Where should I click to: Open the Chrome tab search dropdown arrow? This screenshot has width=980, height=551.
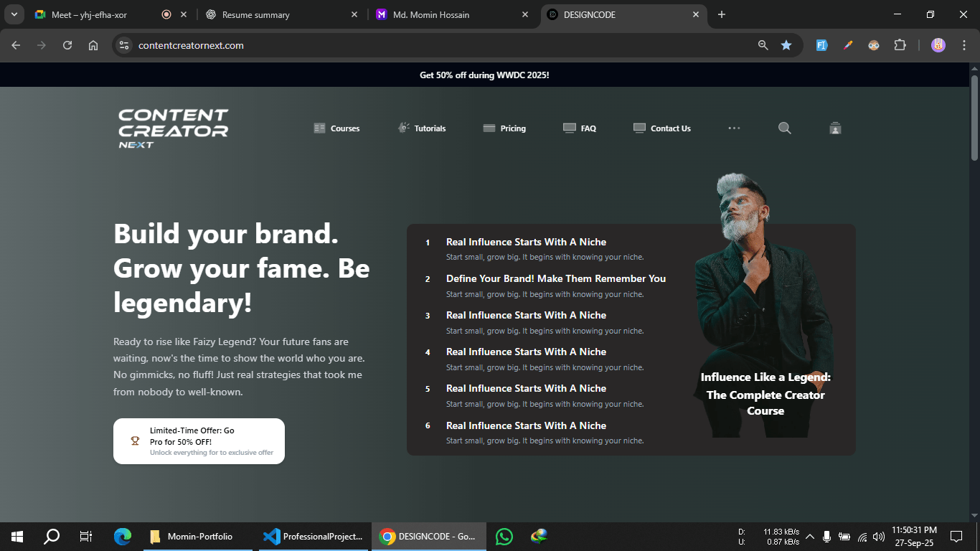click(x=14, y=14)
